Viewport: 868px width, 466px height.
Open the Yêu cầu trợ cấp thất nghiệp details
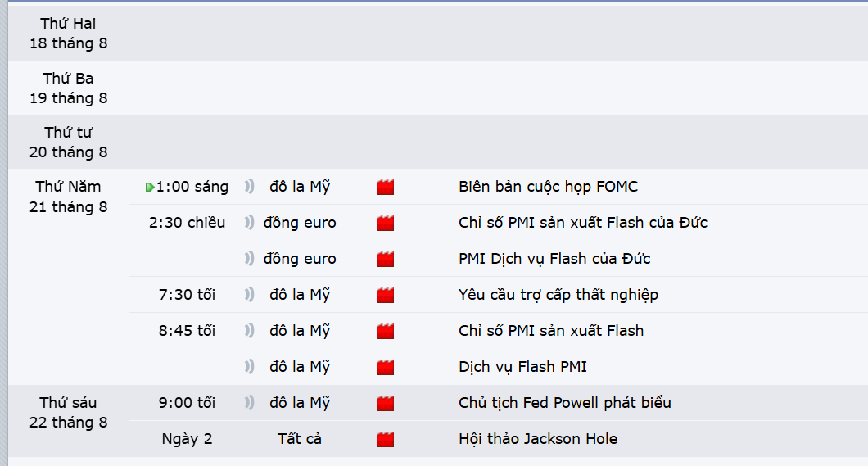coord(558,295)
